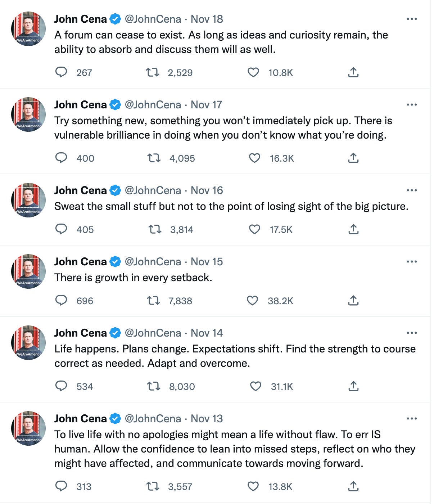
Task: Retweet the Nov 17 'Try something new' tweet
Action: [154, 158]
